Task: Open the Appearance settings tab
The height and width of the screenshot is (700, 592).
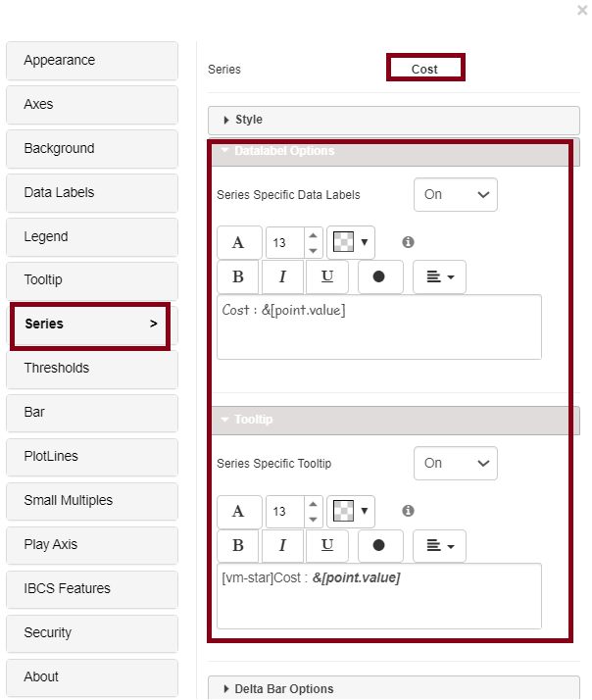Action: click(x=92, y=61)
